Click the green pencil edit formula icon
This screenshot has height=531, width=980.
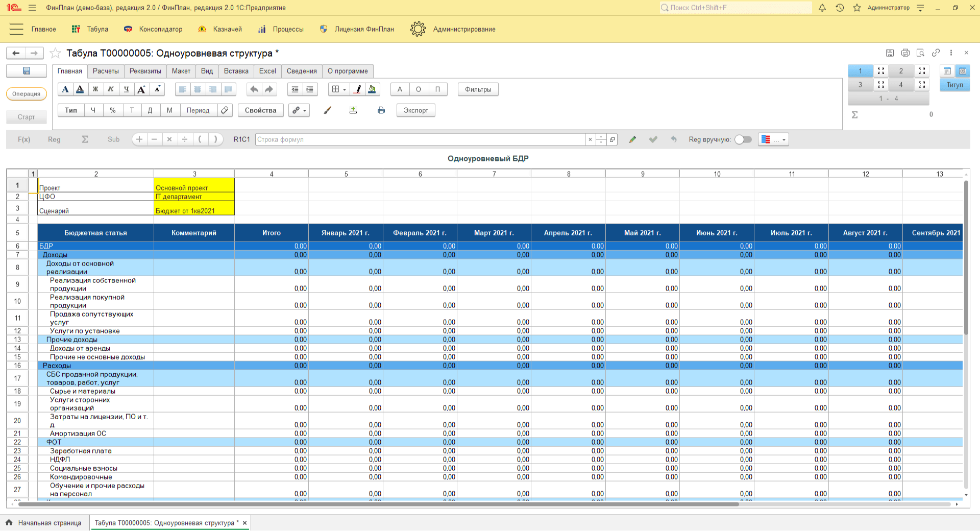tap(632, 139)
